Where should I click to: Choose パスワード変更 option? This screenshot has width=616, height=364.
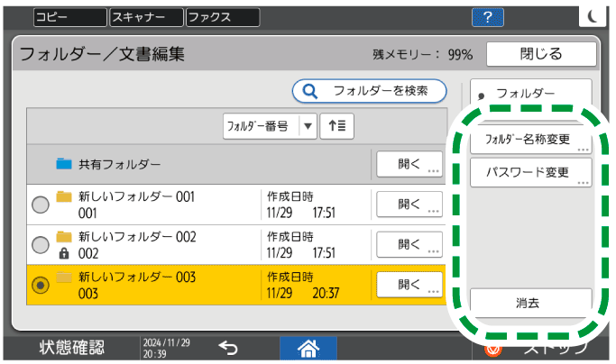pyautogui.click(x=530, y=172)
